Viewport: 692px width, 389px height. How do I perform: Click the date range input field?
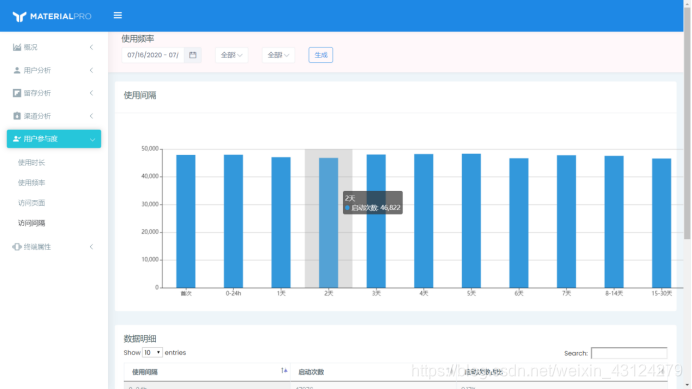click(x=153, y=55)
